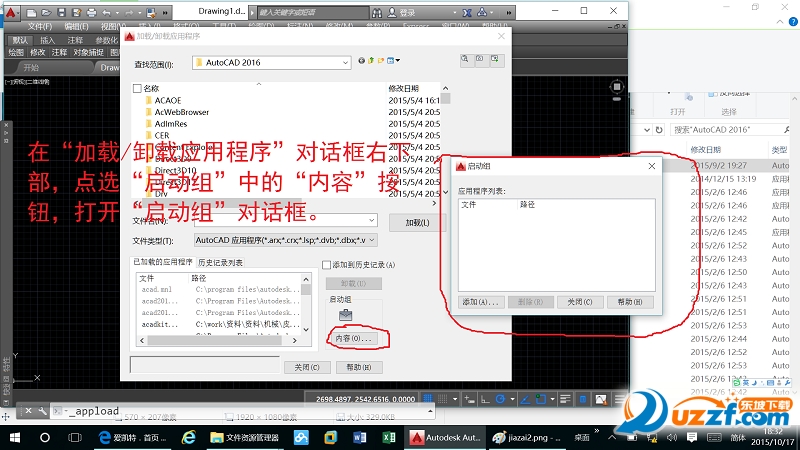Viewport: 800px width, 450px height.
Task: Click the 内容(O)... button
Action: 353,338
